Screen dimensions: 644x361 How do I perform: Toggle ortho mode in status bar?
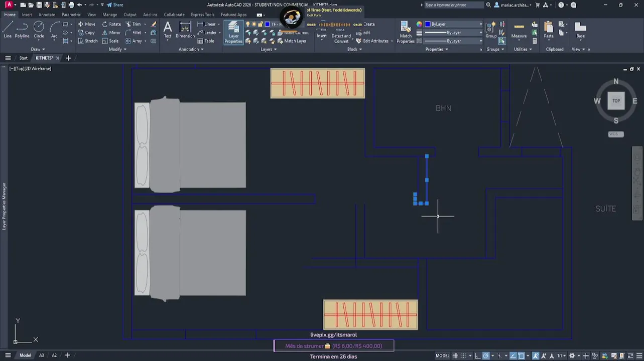click(478, 355)
